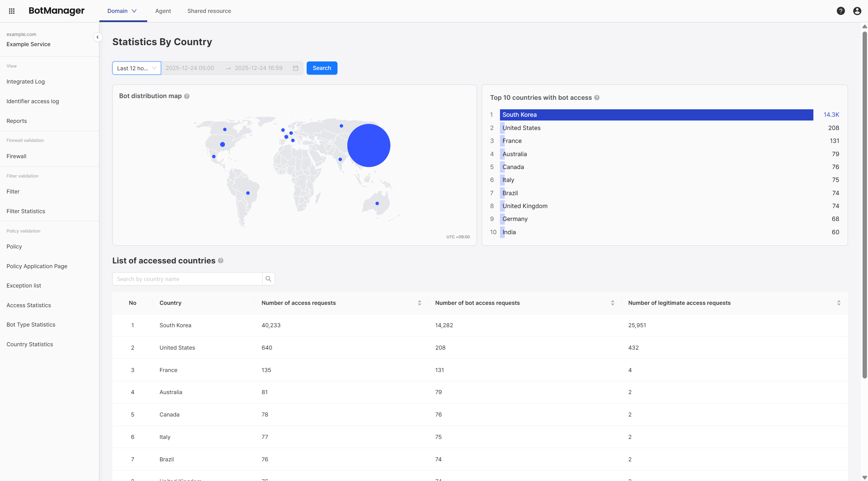Open the apps grid menu

coord(12,11)
